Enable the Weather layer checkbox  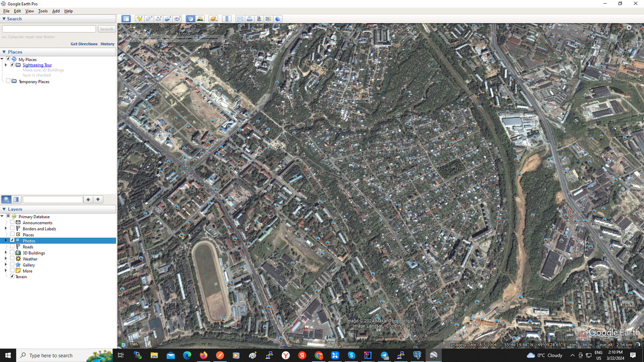pos(12,258)
